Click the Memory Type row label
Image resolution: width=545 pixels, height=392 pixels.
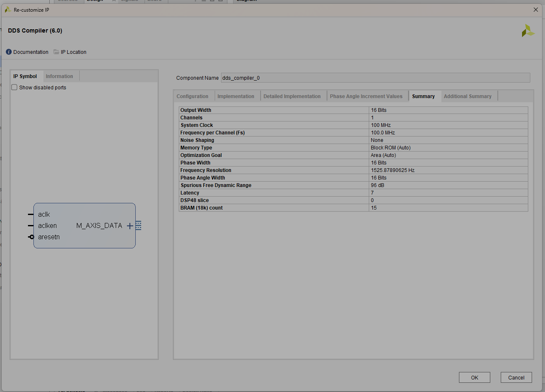196,148
